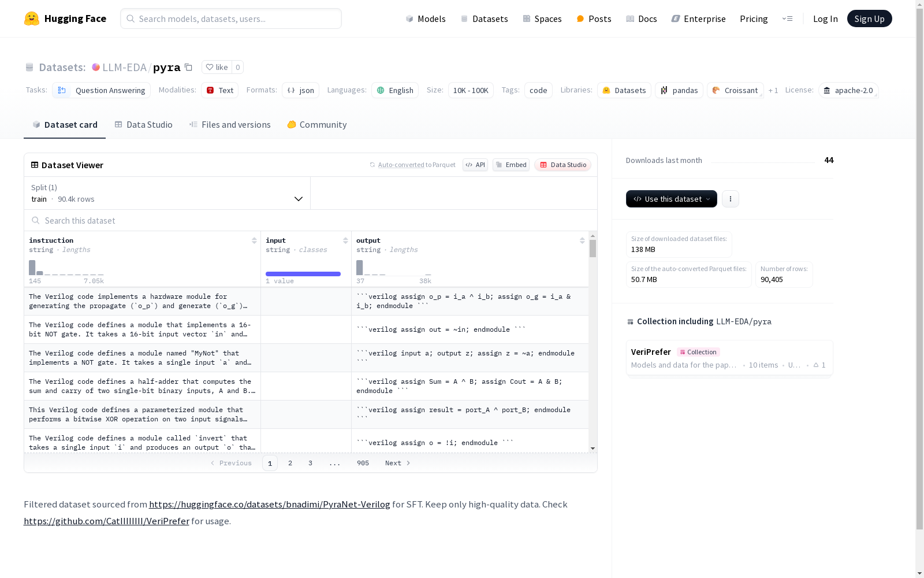
Task: Filter by json format tag
Action: click(301, 90)
